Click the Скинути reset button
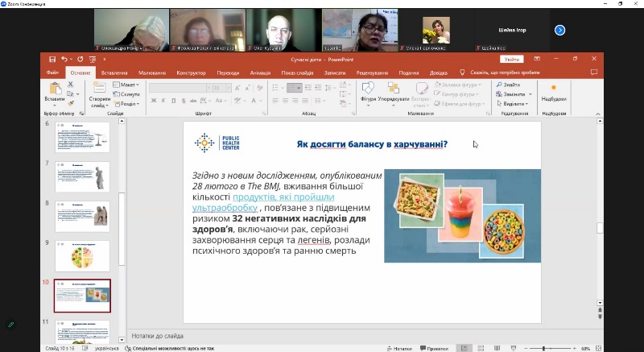The height and width of the screenshot is (352, 644). (126, 94)
